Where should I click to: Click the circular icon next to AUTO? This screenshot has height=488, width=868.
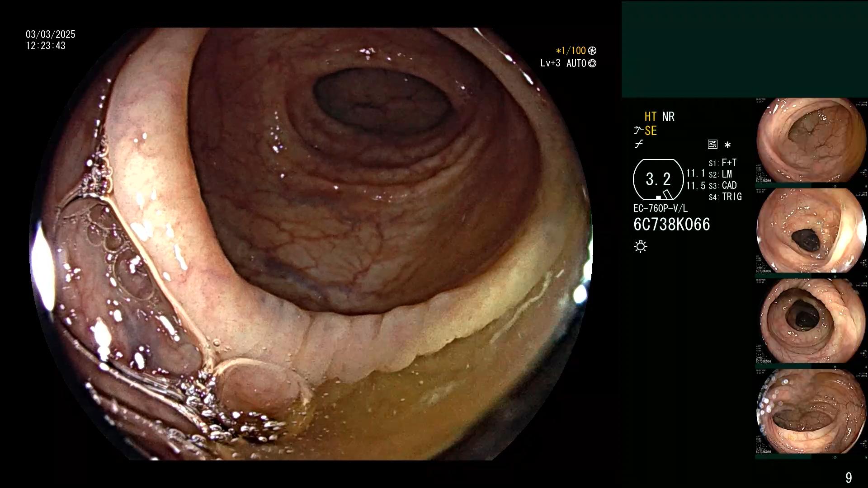coord(592,63)
